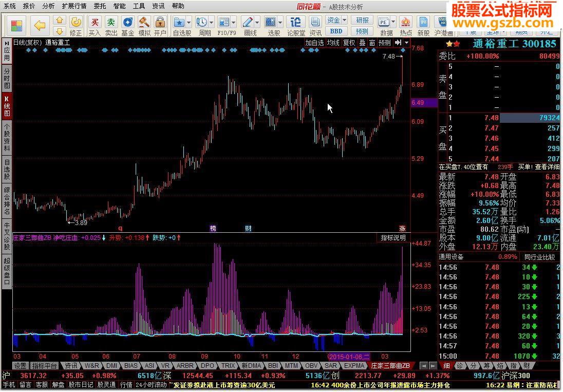This screenshot has width=563, height=392.
Task: Switch to K线图 view in sidebar
Action: [x=7, y=106]
